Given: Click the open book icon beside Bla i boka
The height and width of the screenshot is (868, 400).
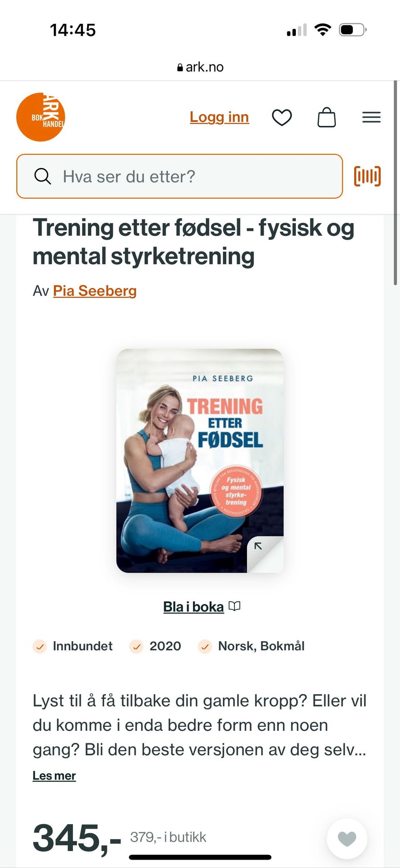Looking at the screenshot, I should 235,606.
